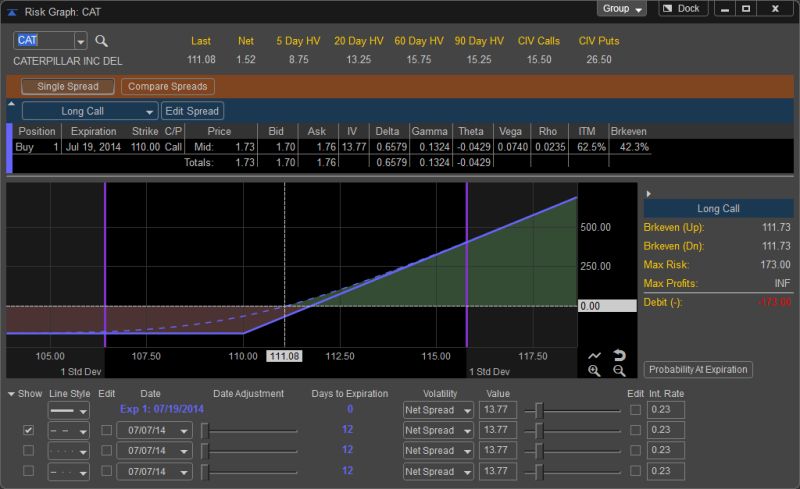Viewport: 800px width, 489px height.
Task: Click the Jul 19, 2014 expiration cell
Action: pyautogui.click(x=93, y=147)
